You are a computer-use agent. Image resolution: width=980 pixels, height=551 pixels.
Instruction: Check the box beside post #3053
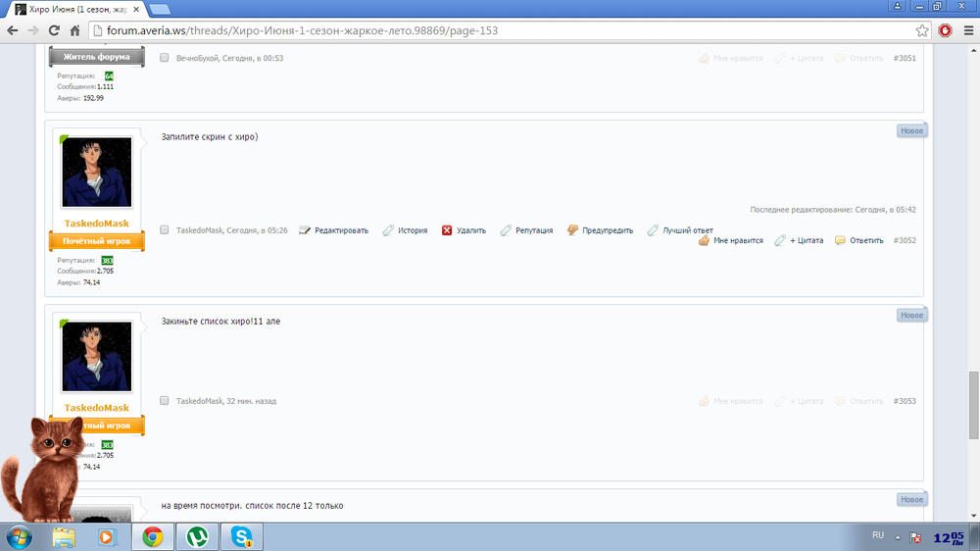pyautogui.click(x=165, y=401)
